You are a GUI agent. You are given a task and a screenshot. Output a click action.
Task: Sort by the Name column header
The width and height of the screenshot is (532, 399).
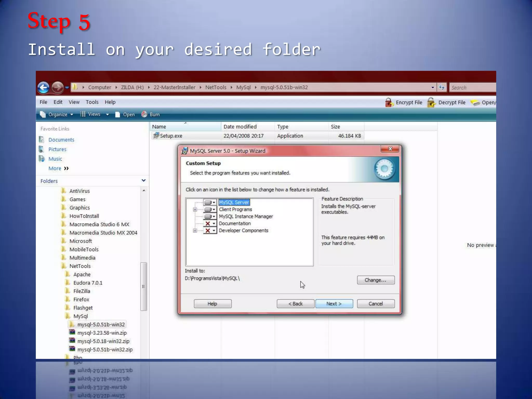(x=185, y=127)
